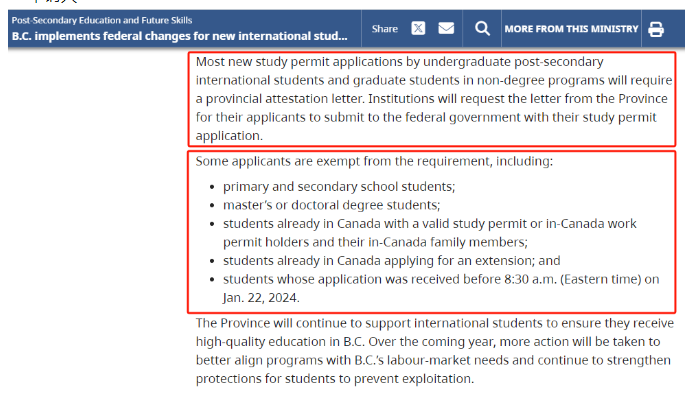Open More From This Ministry menu
This screenshot has height=407, width=697.
click(571, 29)
